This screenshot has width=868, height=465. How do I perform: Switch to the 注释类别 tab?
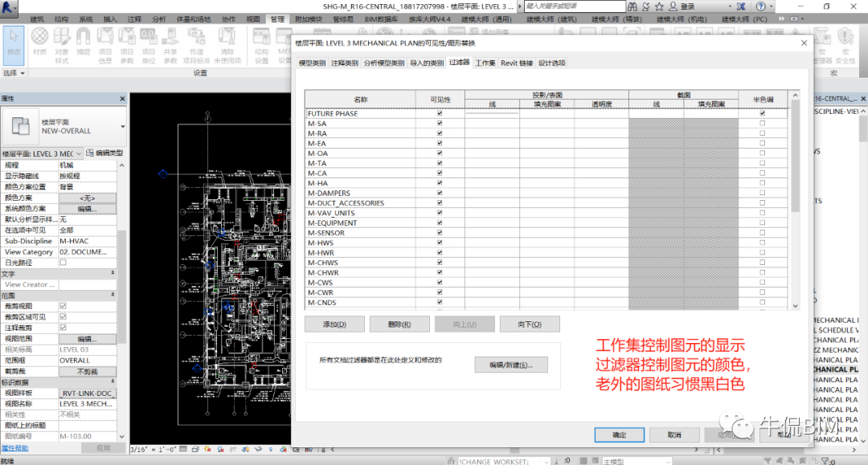pos(344,63)
